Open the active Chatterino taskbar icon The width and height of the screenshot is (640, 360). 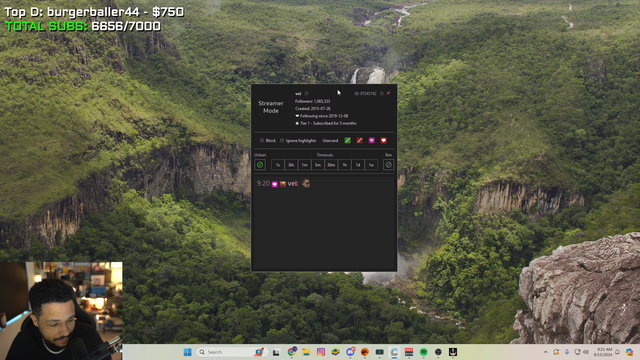coord(394,352)
